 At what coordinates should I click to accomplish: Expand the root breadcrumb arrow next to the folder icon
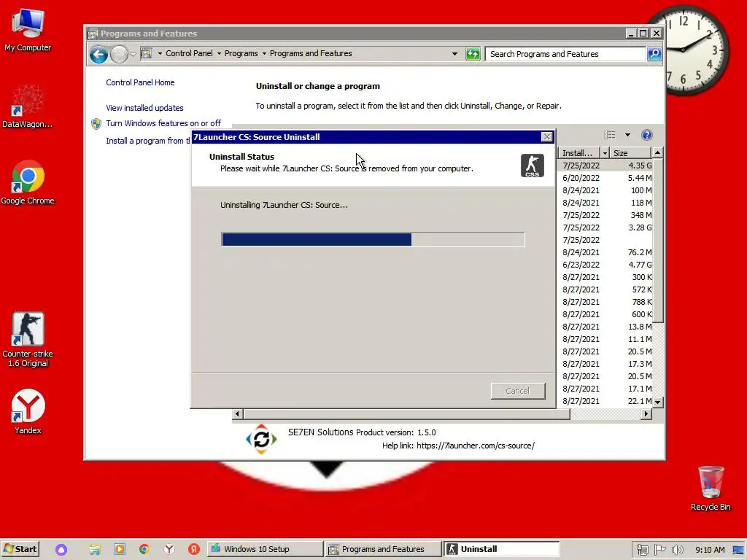coord(160,54)
